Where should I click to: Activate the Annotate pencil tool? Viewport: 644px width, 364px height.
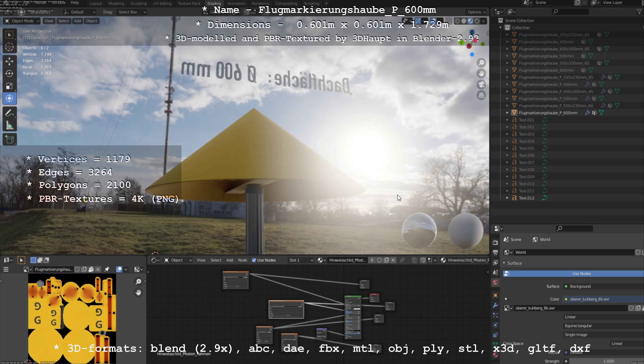click(x=9, y=113)
